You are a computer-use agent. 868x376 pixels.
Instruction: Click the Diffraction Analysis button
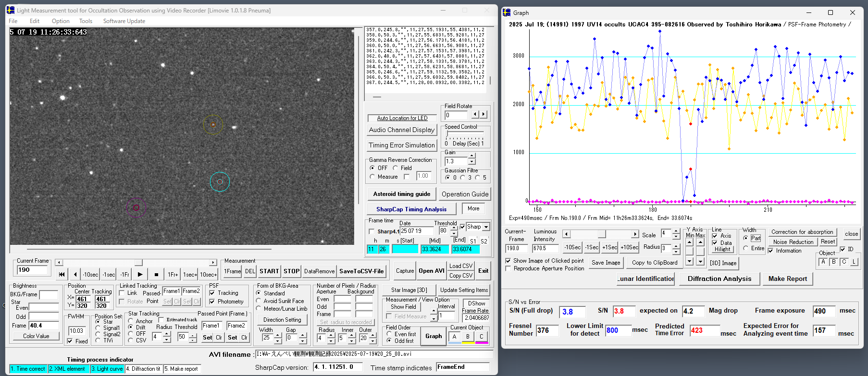click(719, 279)
